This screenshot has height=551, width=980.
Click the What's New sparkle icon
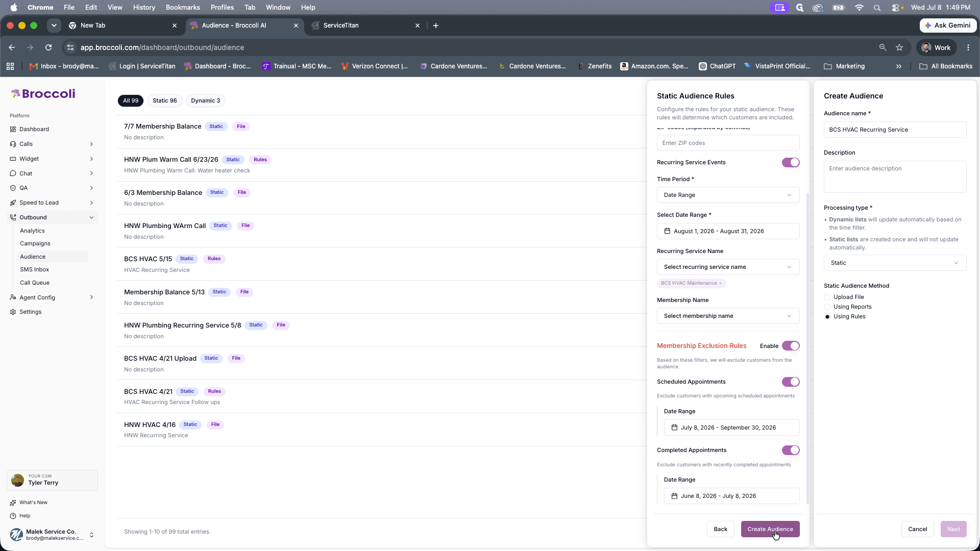tap(13, 503)
